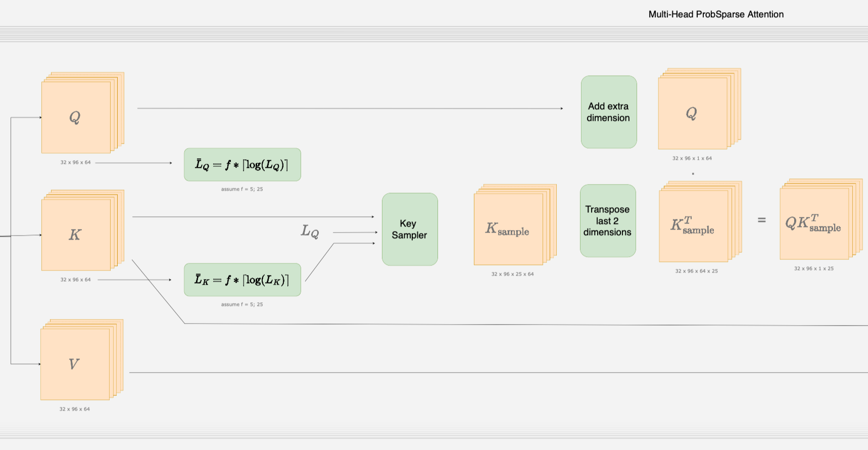
Task: Click the Transpose last 2 dimensions block
Action: (x=607, y=220)
